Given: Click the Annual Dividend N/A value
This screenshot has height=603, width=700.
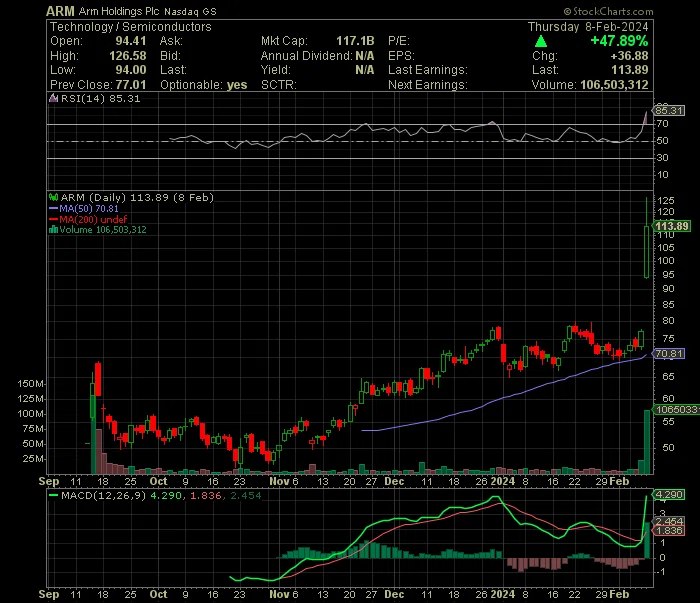Looking at the screenshot, I should click(365, 56).
